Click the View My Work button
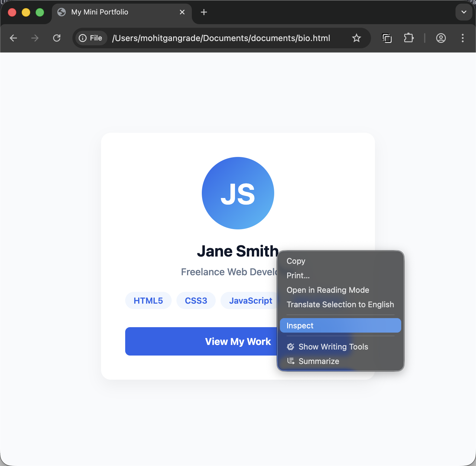Screen dimensions: 476x466 click(201, 341)
